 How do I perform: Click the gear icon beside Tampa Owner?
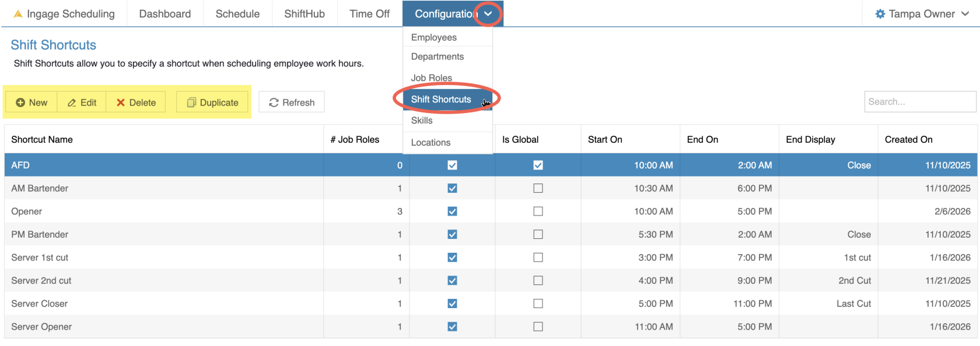coord(880,14)
